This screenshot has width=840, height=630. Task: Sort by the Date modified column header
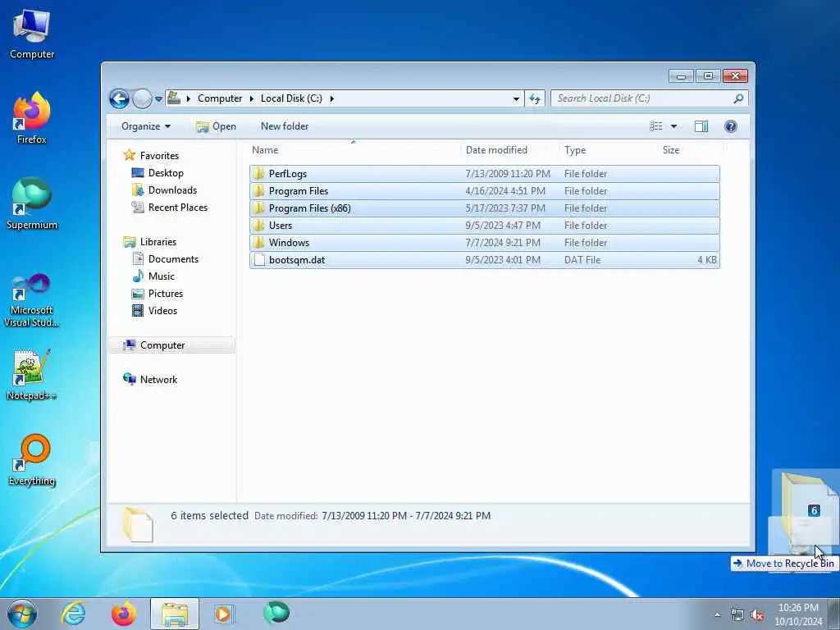[x=509, y=150]
